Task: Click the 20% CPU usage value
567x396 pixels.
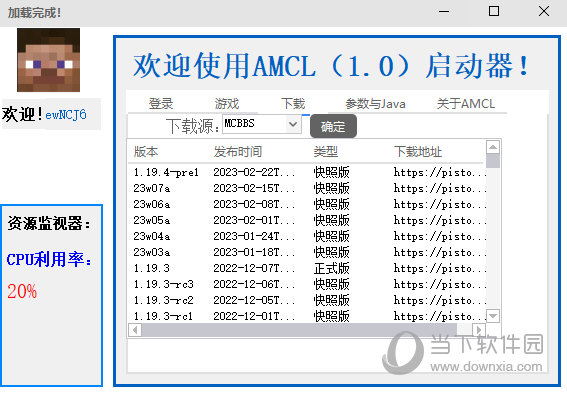Action: 22,291
